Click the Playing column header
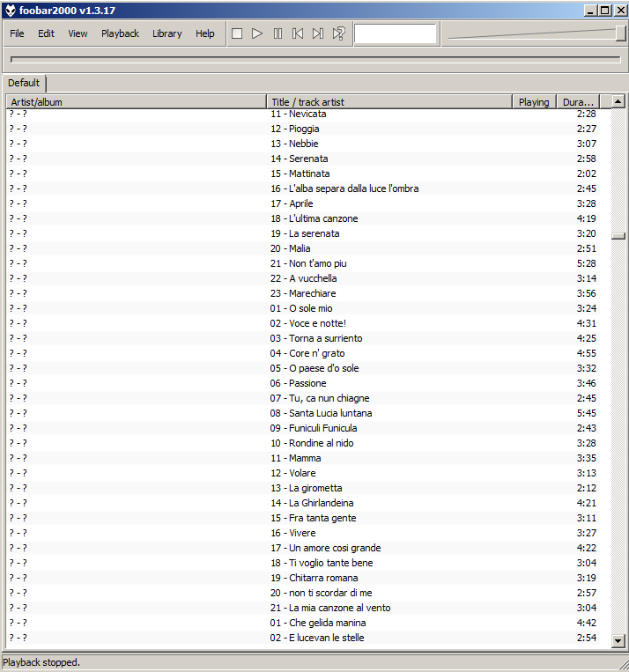The image size is (629, 672). pos(534,102)
